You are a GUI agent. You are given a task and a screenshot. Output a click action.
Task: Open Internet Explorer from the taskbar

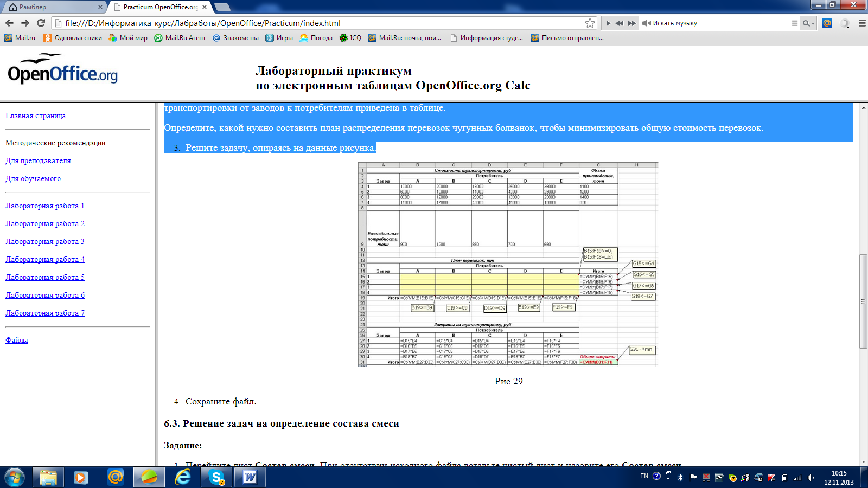pos(183,477)
